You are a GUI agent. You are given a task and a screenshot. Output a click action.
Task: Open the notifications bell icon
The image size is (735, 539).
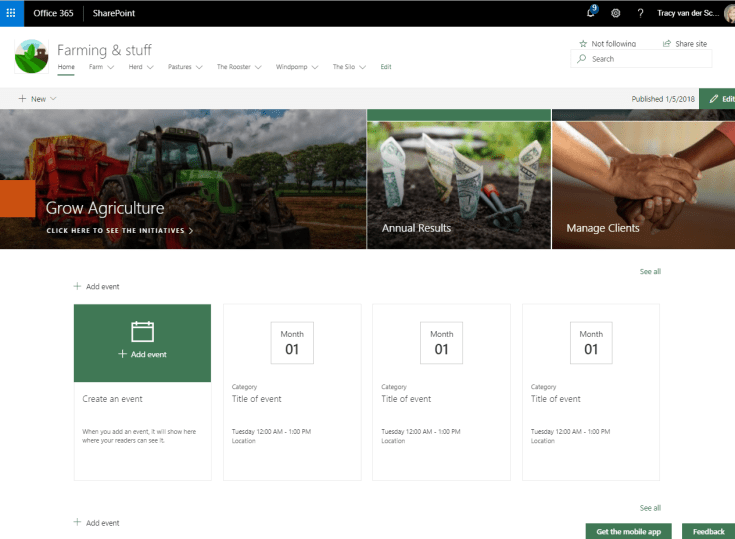(x=591, y=13)
